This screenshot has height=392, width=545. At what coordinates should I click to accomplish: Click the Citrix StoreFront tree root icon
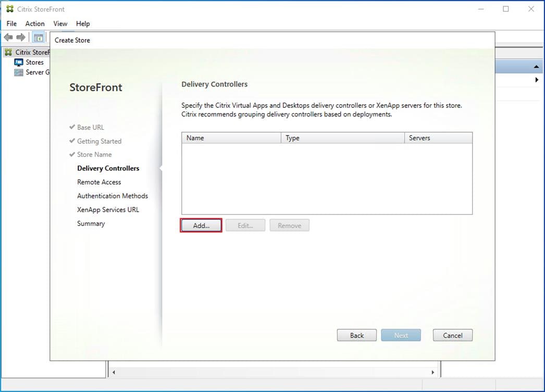tap(8, 52)
